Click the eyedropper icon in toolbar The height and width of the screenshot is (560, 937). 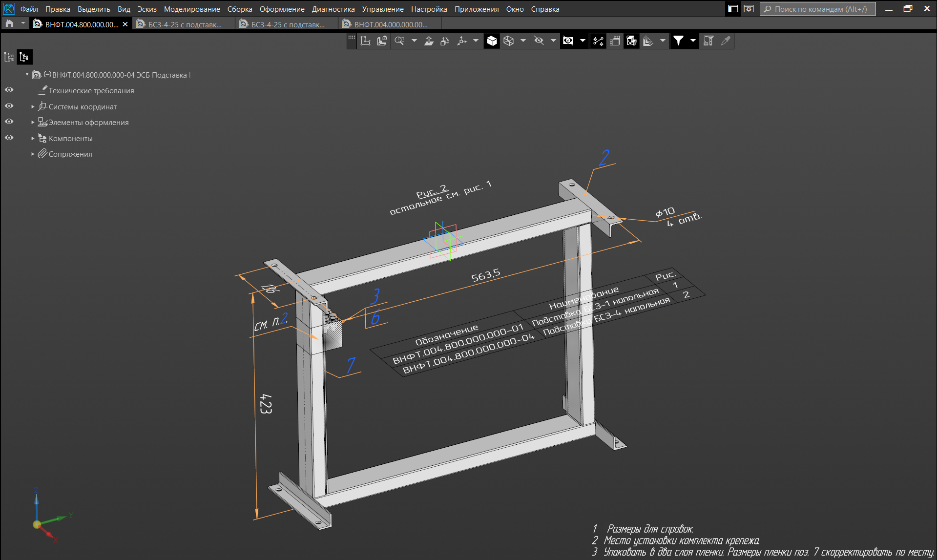click(726, 41)
